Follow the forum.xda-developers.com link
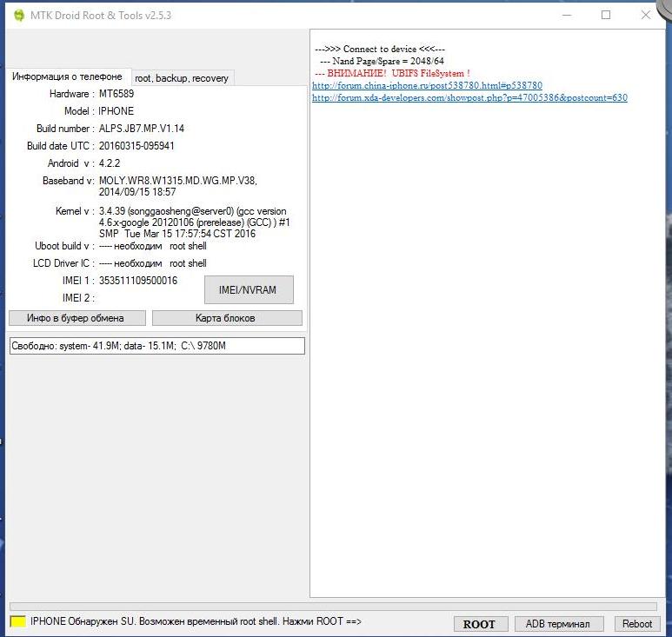Viewport: 672px width, 637px height. pos(469,98)
